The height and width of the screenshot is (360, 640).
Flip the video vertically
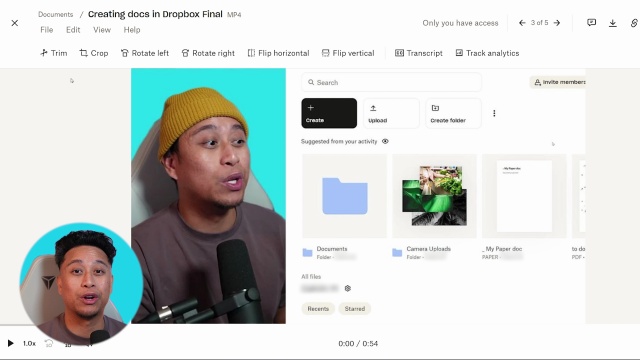348,53
